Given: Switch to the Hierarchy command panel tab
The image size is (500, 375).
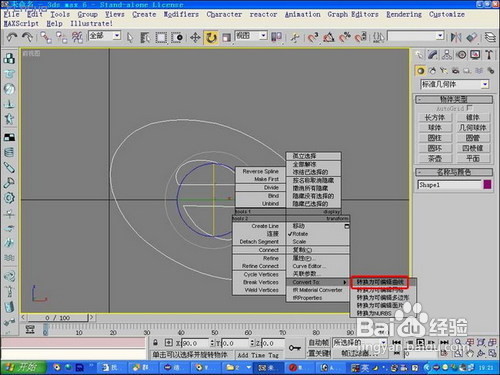Looking at the screenshot, I should coord(447,55).
